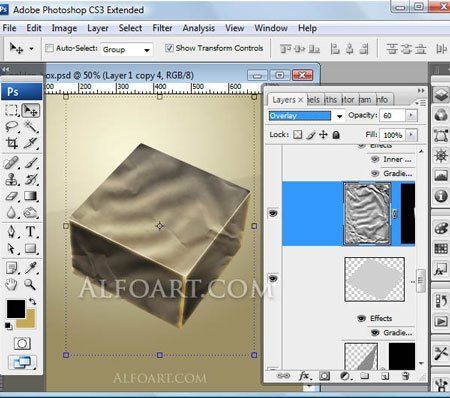Open the Filter menu

pyautogui.click(x=162, y=28)
